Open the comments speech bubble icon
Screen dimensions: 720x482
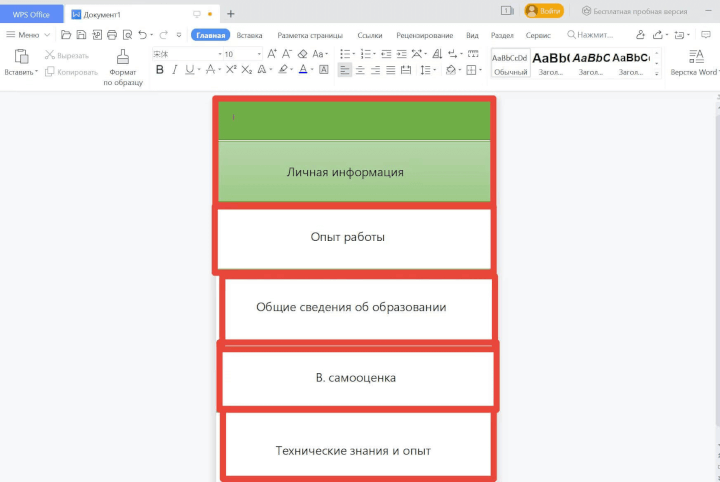[x=706, y=35]
